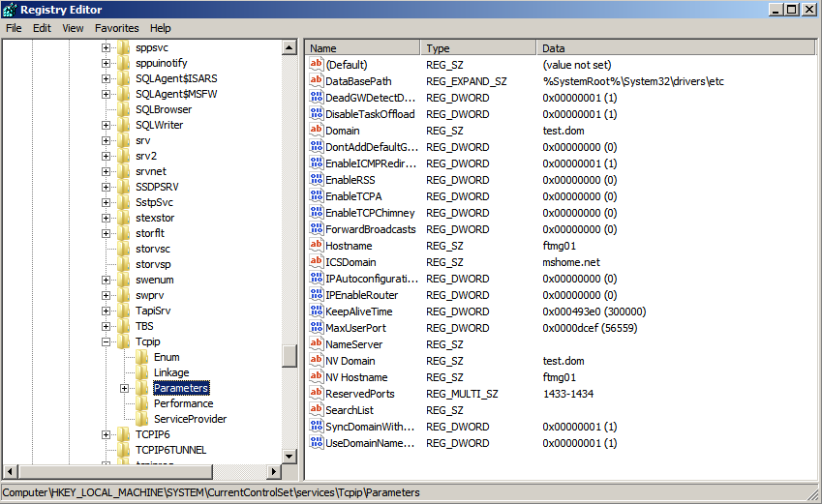Click the Type column header
The width and height of the screenshot is (822, 504).
pos(478,47)
